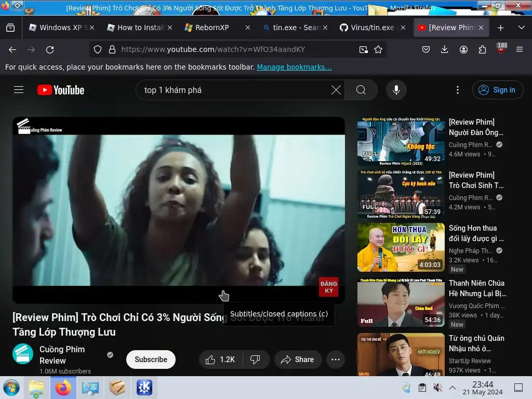Open Nghe Pháp Th... channel name

pos(470,251)
